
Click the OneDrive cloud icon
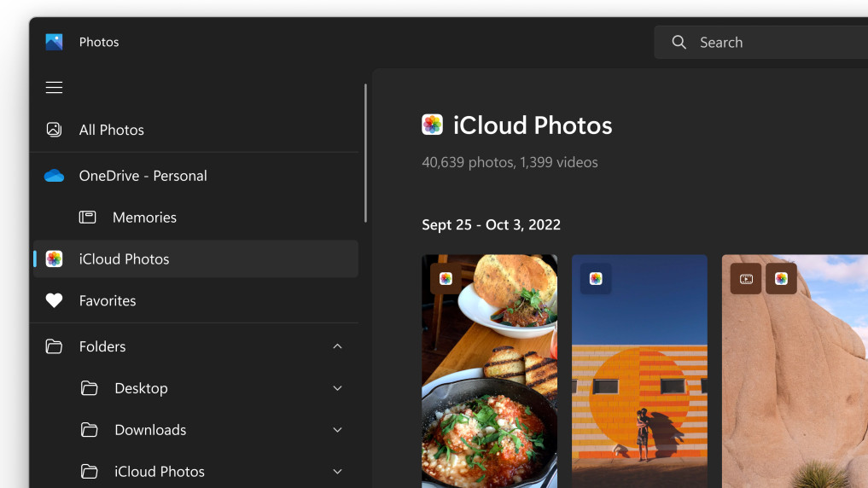point(54,176)
